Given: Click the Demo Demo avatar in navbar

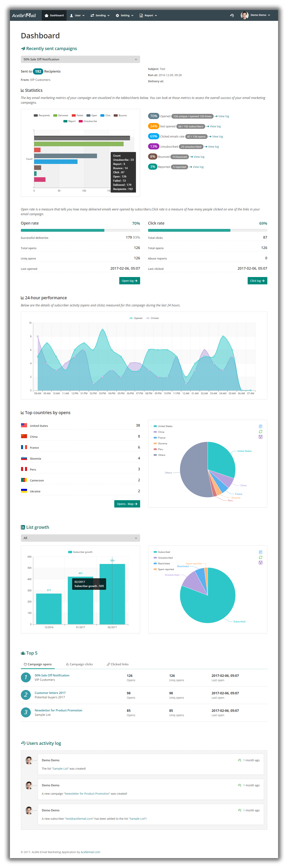Looking at the screenshot, I should tap(244, 15).
